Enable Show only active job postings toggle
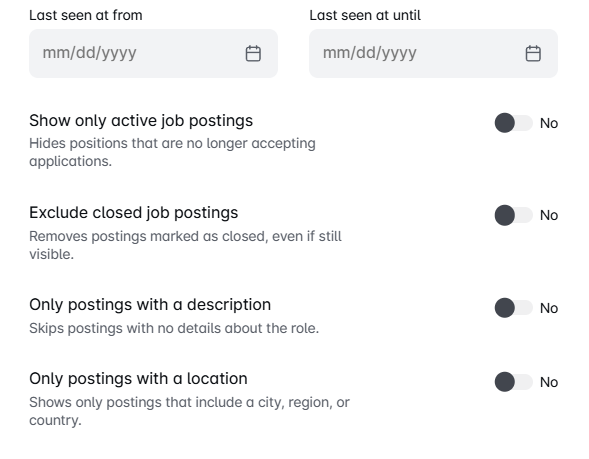 click(x=513, y=123)
